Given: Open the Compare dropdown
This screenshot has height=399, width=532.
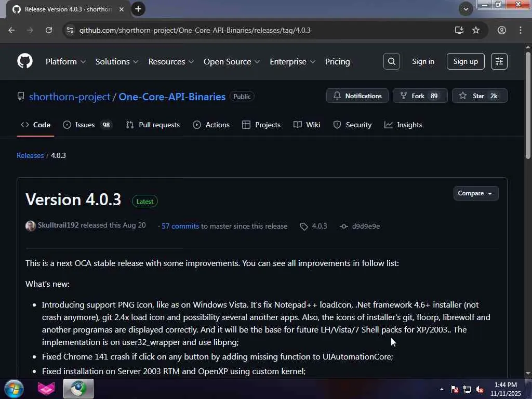Looking at the screenshot, I should 476,193.
